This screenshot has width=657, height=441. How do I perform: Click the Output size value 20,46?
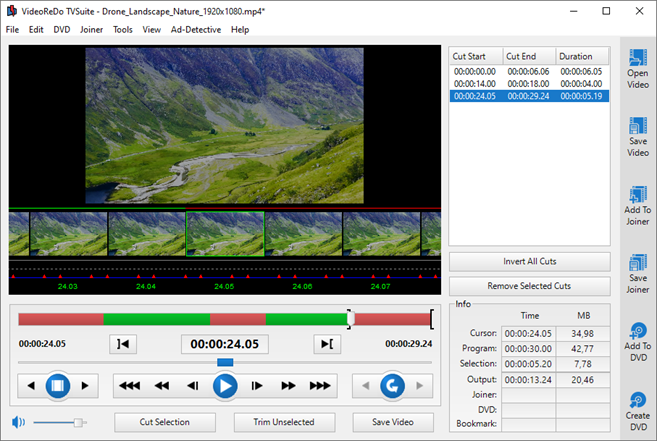pyautogui.click(x=582, y=380)
